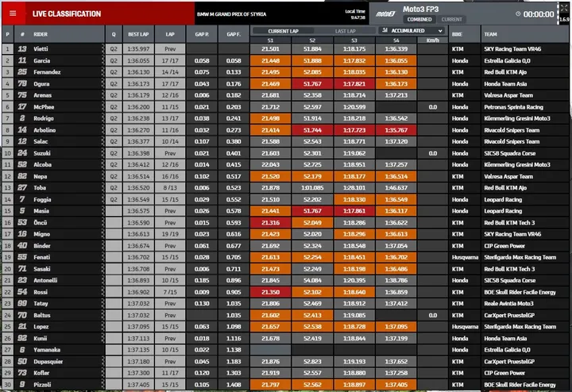Toggle fullscreen with the expand icon

pyautogui.click(x=564, y=9)
